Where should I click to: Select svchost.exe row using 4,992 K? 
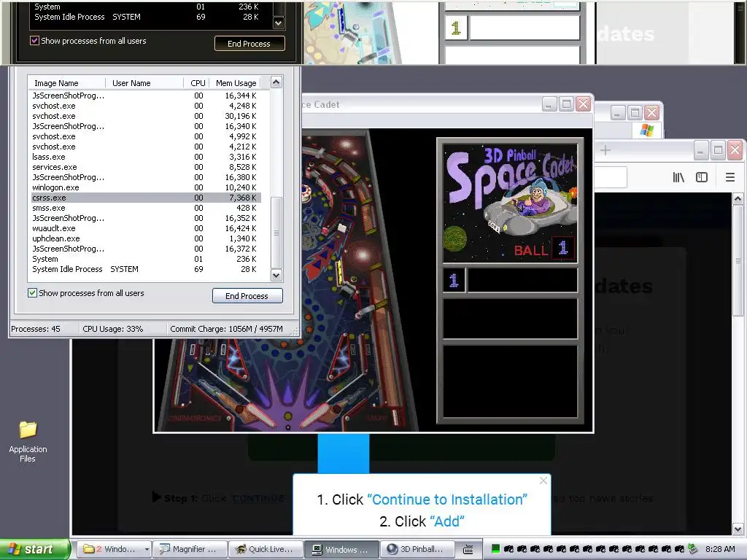146,136
